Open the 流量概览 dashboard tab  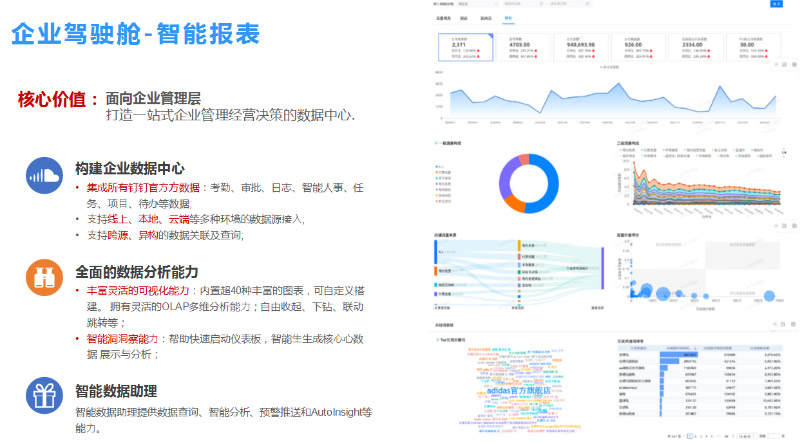pos(443,18)
